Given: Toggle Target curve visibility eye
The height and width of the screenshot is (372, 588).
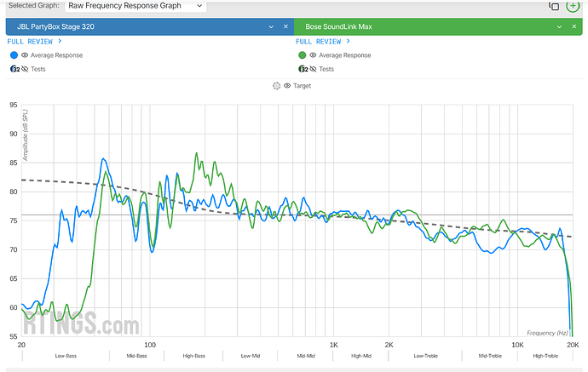Looking at the screenshot, I should [287, 86].
